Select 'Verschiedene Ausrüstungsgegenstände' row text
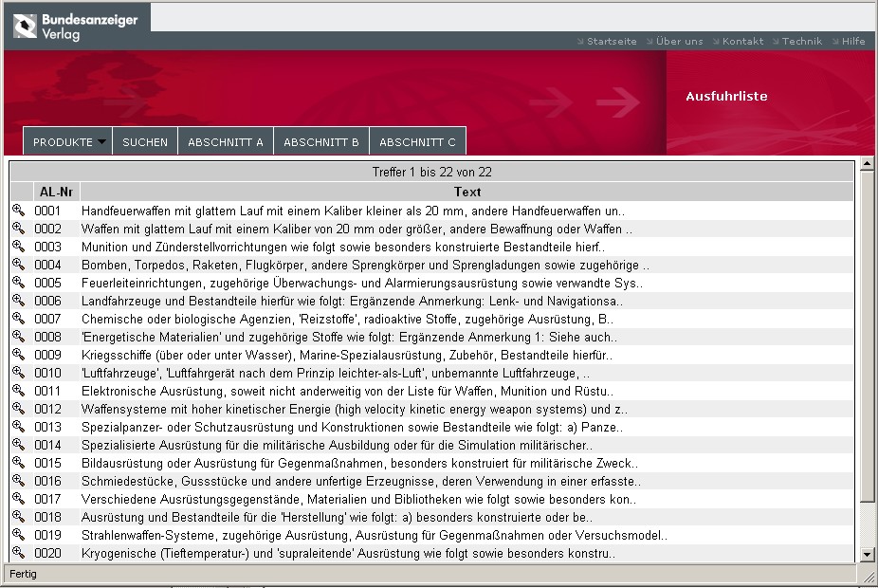This screenshot has width=878, height=588. pyautogui.click(x=358, y=499)
